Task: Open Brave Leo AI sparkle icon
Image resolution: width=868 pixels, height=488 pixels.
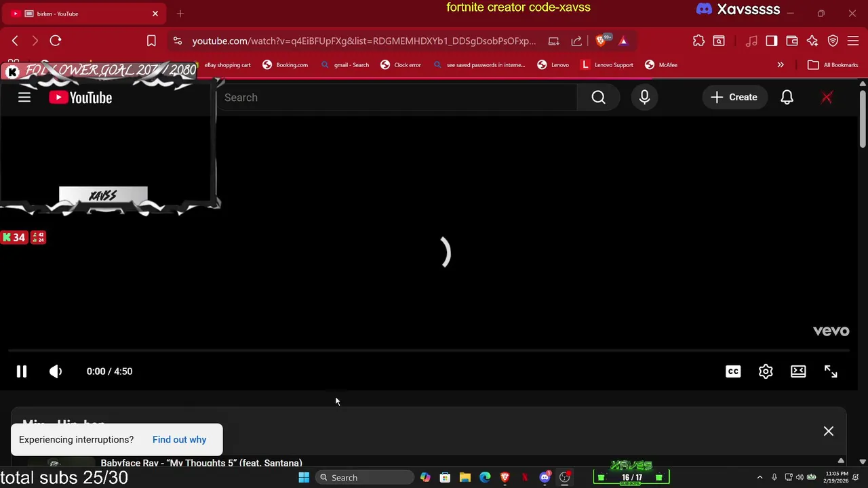Action: [812, 41]
